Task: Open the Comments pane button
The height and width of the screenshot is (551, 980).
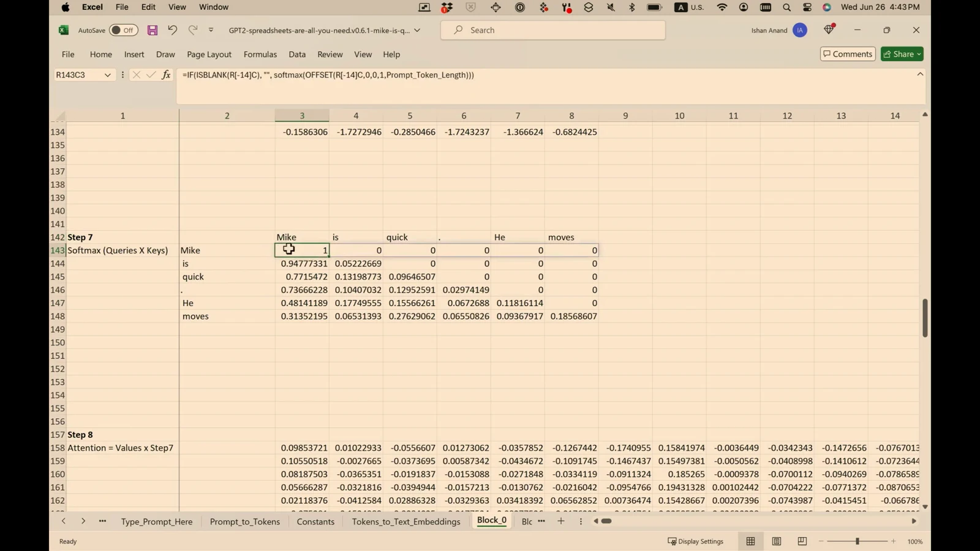Action: [x=848, y=54]
